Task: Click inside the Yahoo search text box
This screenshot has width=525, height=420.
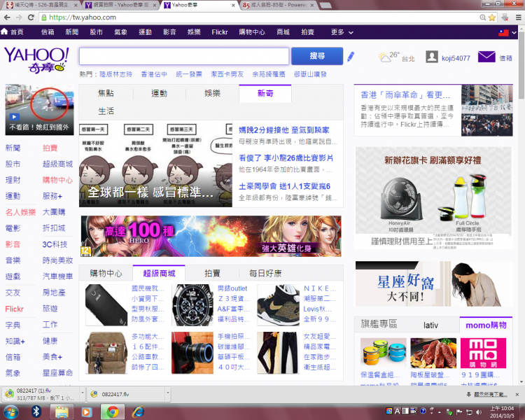Action: 183,57
